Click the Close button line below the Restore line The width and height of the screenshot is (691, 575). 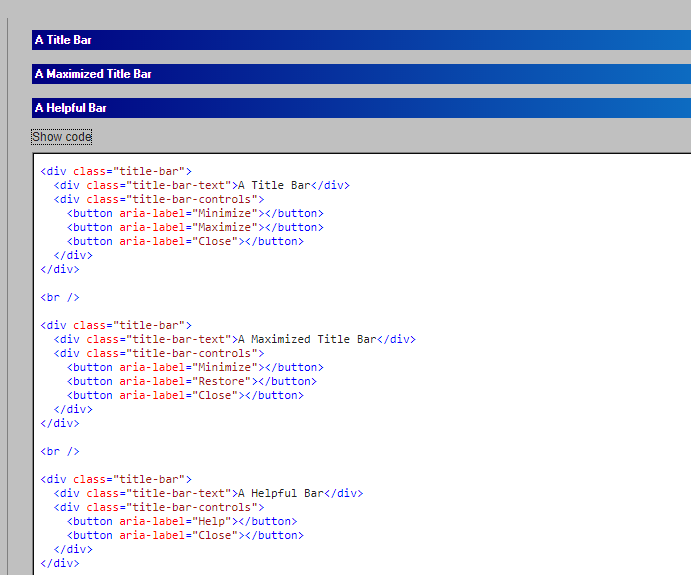[185, 396]
